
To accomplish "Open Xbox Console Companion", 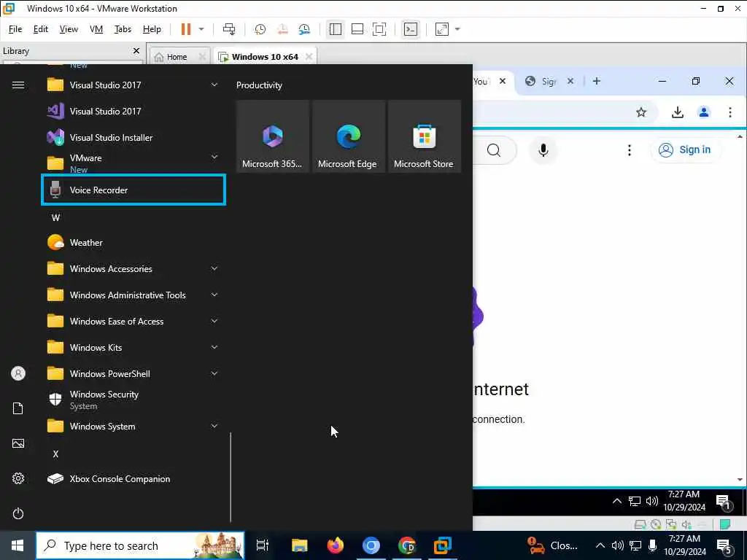I will click(x=133, y=478).
